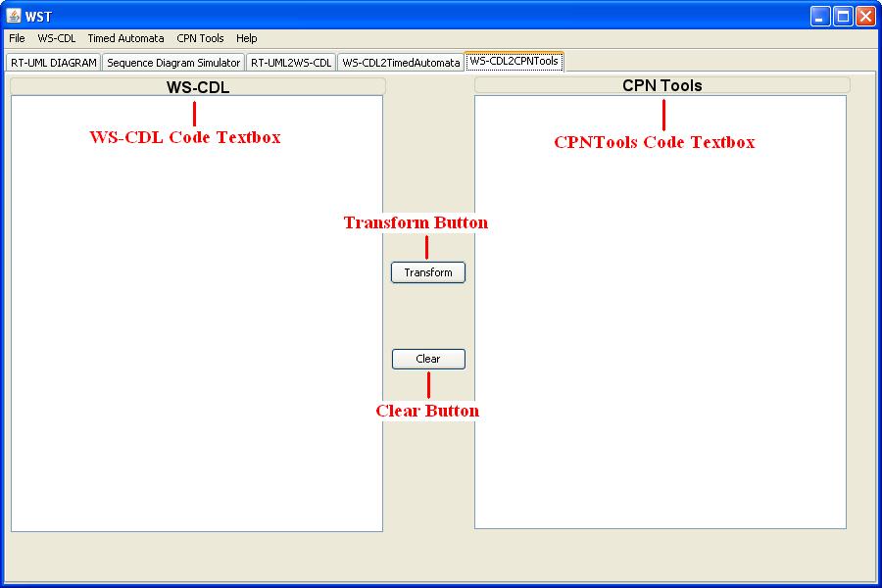Close the WST window
Viewport: 882px width, 588px height.
coord(865,16)
